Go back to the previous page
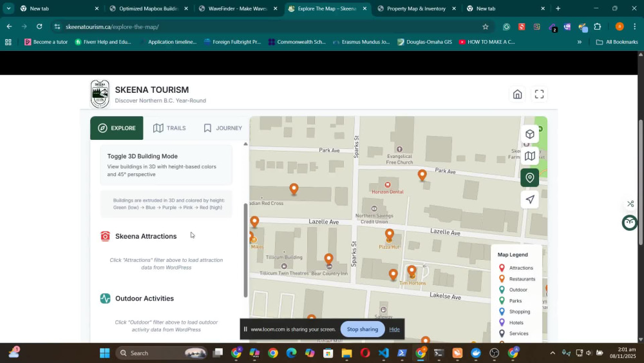The image size is (644, 363). [9, 26]
